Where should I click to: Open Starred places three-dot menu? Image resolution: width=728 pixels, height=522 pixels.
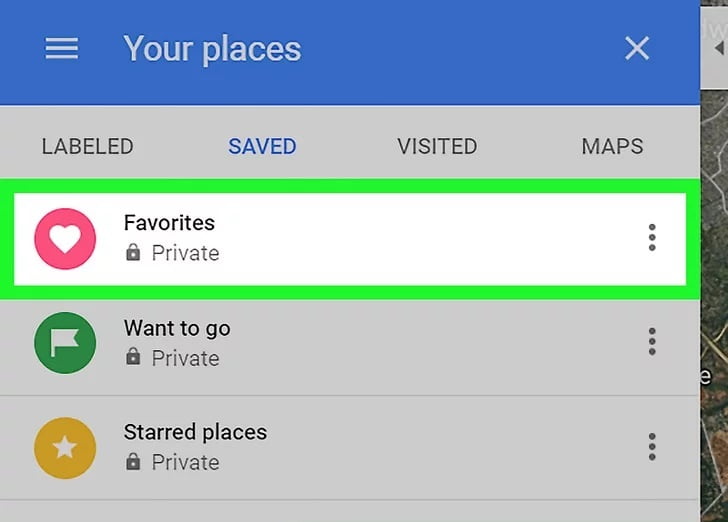[x=652, y=447]
